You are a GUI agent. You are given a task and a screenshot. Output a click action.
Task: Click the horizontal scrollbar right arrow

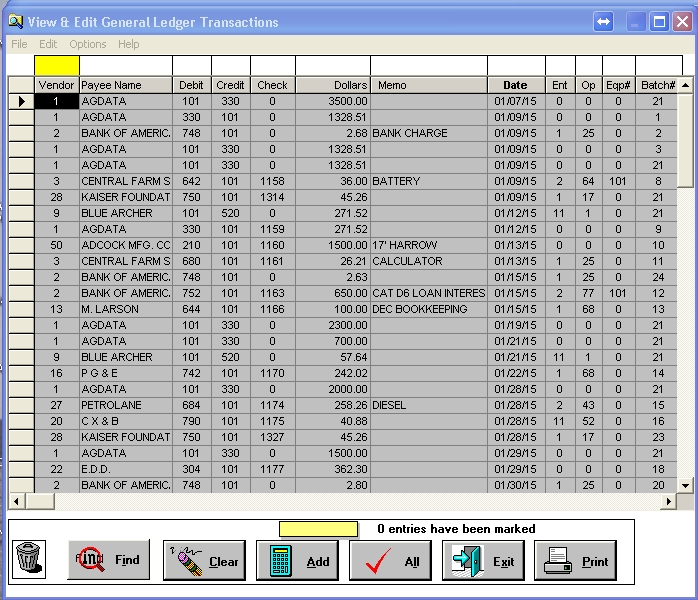coord(669,502)
